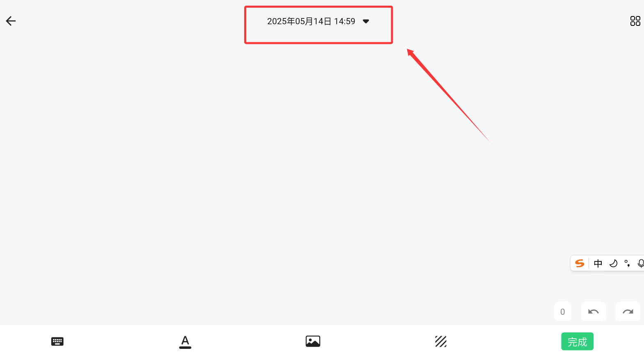644x355 pixels.
Task: Undo the last edit
Action: click(x=594, y=312)
